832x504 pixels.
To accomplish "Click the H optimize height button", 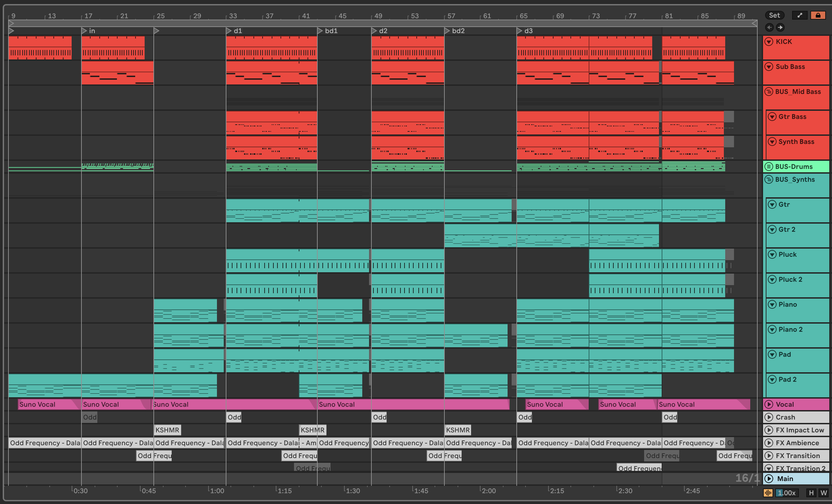I will [811, 493].
